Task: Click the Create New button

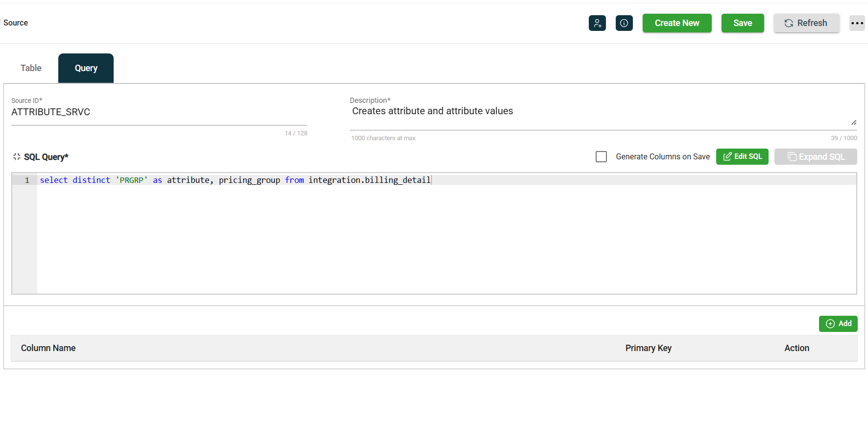Action: pyautogui.click(x=676, y=23)
